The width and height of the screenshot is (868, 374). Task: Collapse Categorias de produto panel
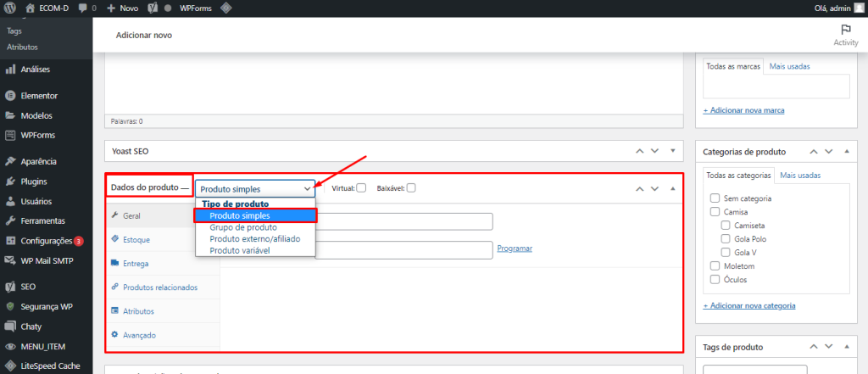click(847, 151)
